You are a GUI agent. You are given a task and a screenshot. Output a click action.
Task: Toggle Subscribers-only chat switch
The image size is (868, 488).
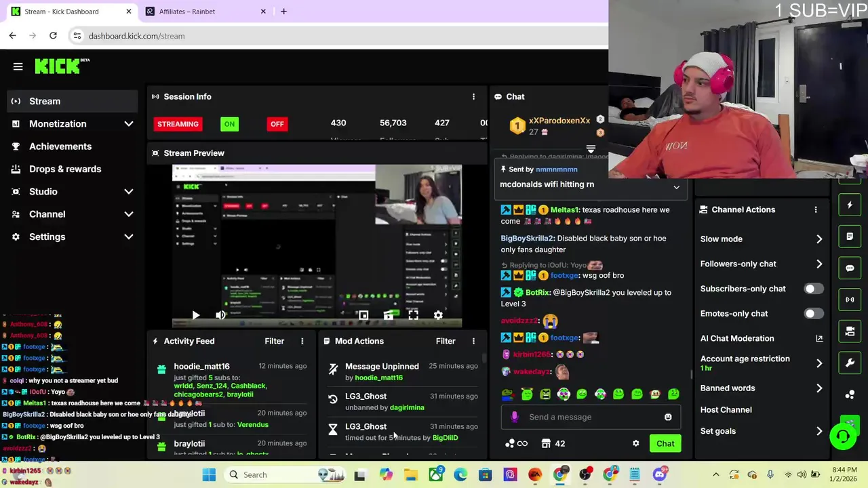[x=813, y=289]
